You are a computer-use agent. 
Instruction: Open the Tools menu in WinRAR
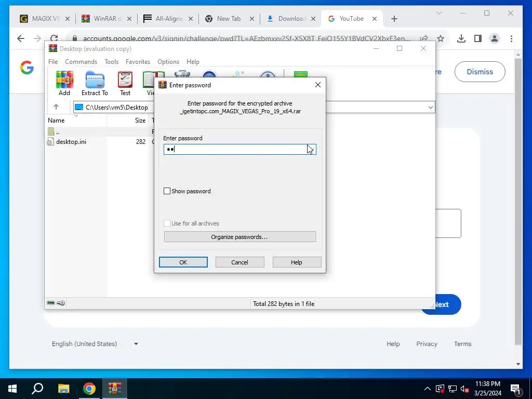[x=111, y=62]
